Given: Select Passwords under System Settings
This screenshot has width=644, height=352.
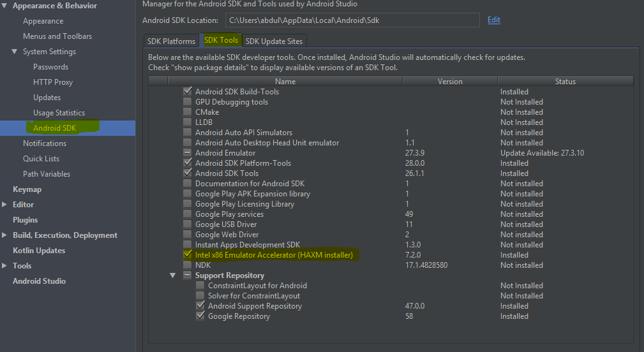Looking at the screenshot, I should click(x=50, y=67).
